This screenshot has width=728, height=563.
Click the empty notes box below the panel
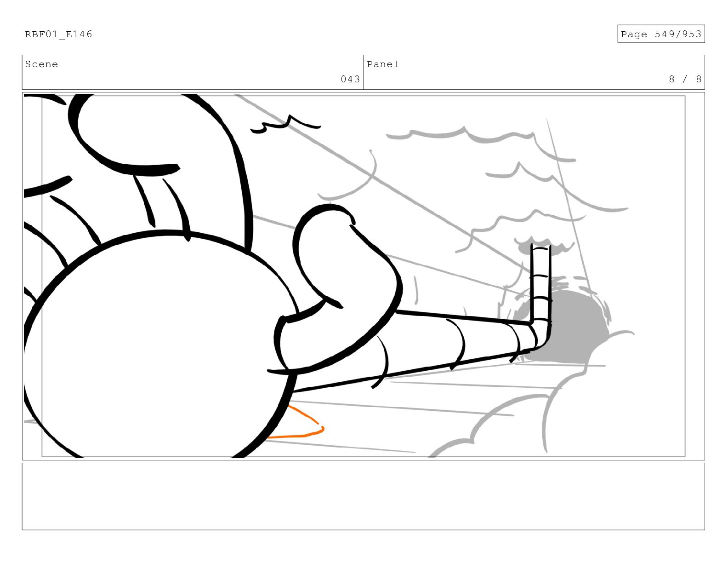point(363,496)
